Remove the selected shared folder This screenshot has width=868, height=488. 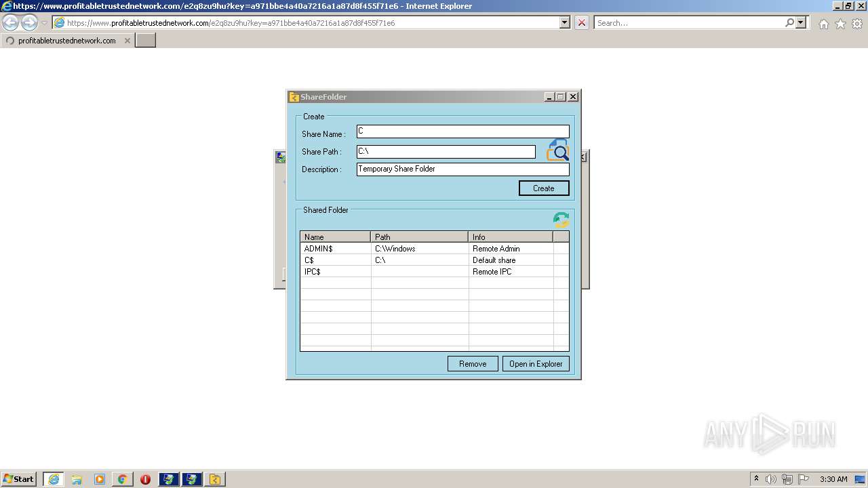(x=473, y=364)
